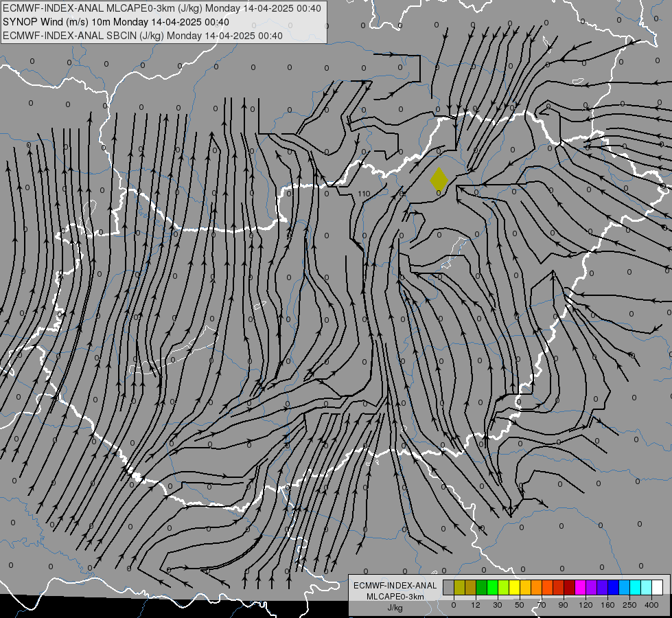Click the legend label 'MLCAPE0-3km'
Screen dimensions: 672x618
pos(395,596)
